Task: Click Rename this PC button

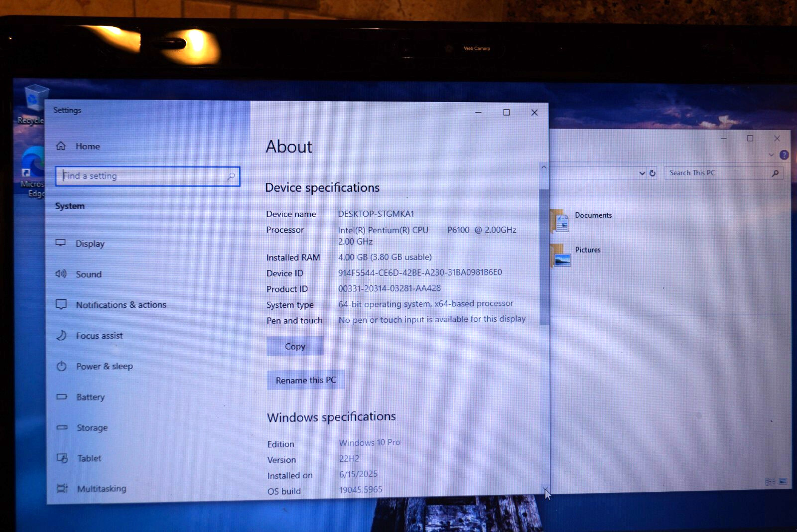Action: [x=306, y=380]
